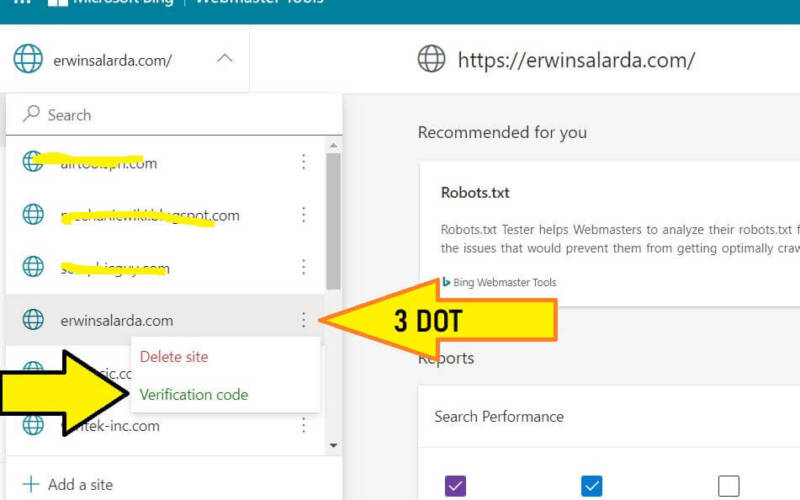Choose Verification code from the context menu
The width and height of the screenshot is (800, 500).
pyautogui.click(x=194, y=394)
